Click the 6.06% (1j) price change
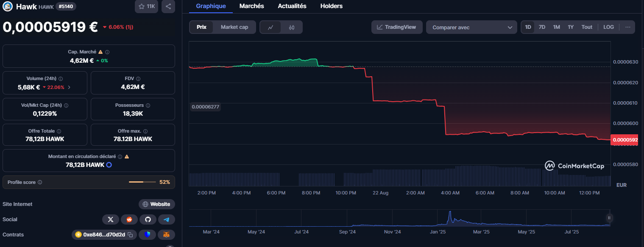 coord(118,27)
